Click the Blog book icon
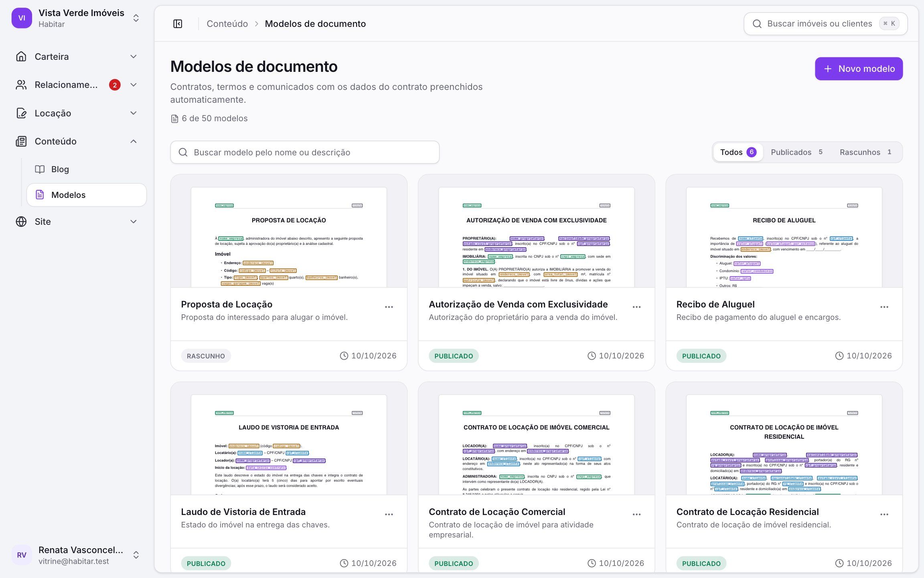Viewport: 924px width, 578px height. pyautogui.click(x=40, y=169)
